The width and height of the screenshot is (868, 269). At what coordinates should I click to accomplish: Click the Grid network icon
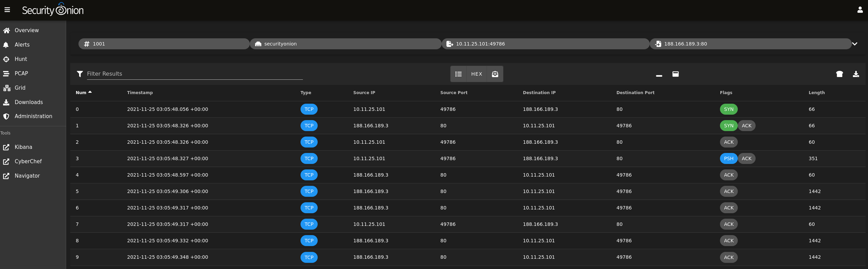pyautogui.click(x=7, y=88)
